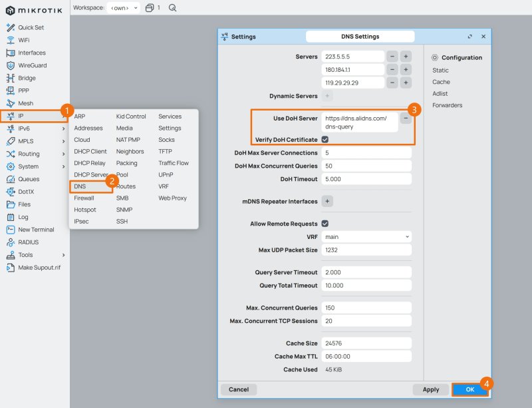Image resolution: width=532 pixels, height=408 pixels.
Task: Click the OK button
Action: [x=470, y=389]
